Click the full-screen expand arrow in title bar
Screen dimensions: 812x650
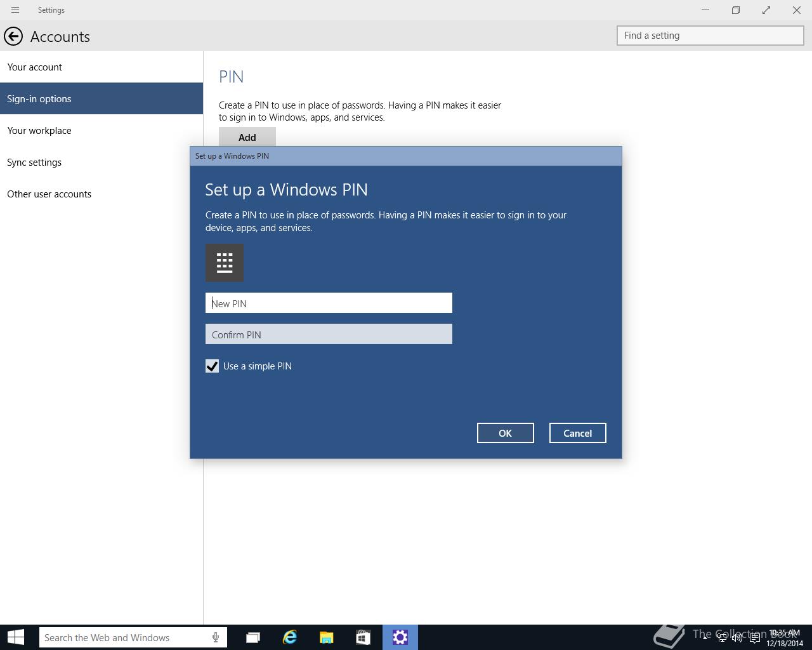pos(766,10)
